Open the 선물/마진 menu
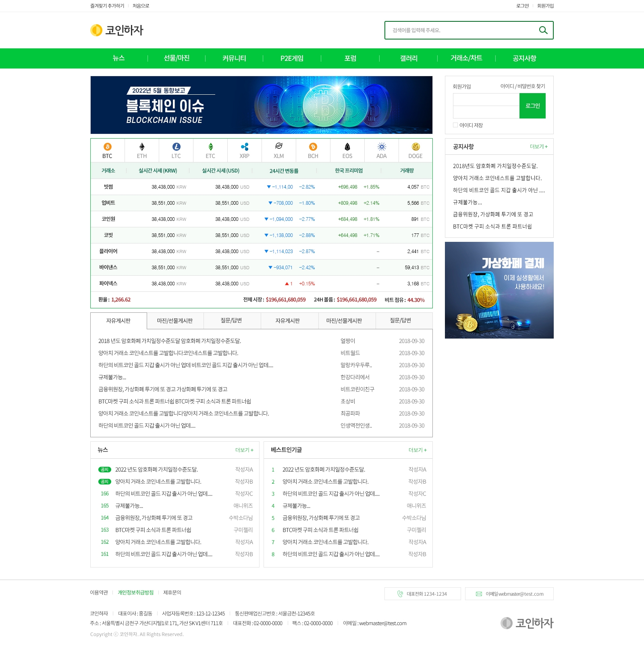Viewport: 644px width, 661px height. click(x=177, y=58)
